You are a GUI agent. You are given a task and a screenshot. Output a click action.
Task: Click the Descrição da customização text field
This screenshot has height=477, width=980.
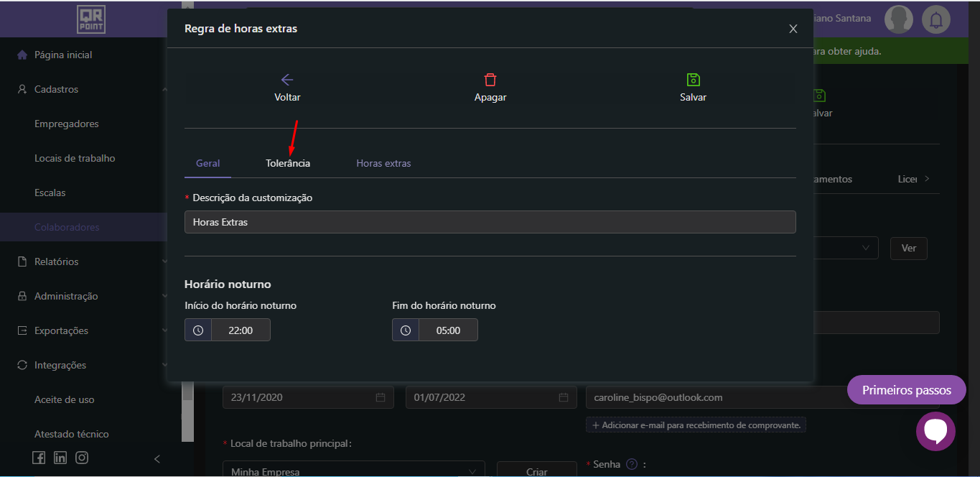tap(490, 222)
